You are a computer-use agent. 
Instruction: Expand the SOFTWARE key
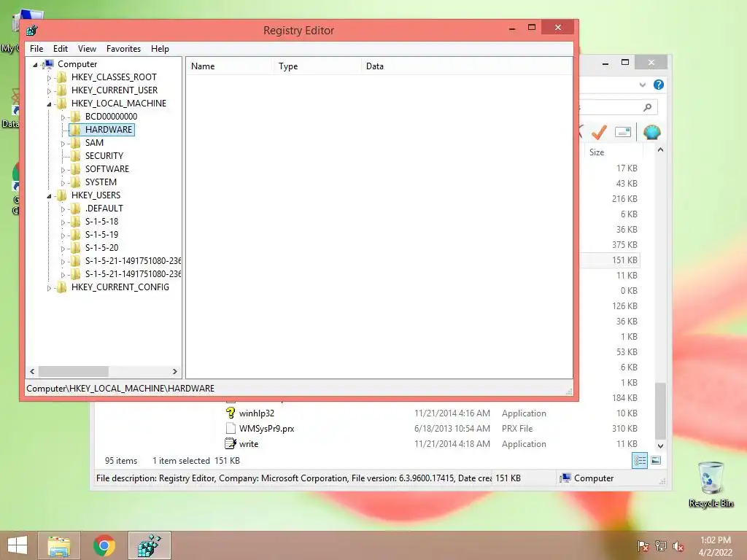click(63, 169)
